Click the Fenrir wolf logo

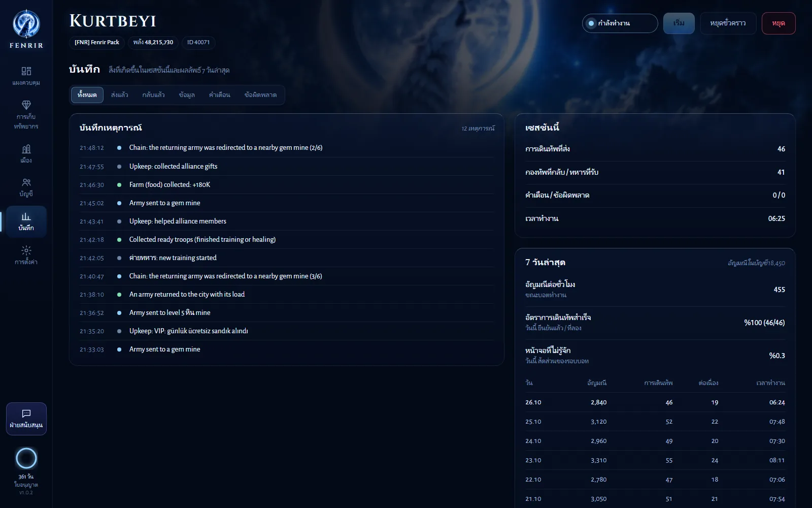pos(26,24)
